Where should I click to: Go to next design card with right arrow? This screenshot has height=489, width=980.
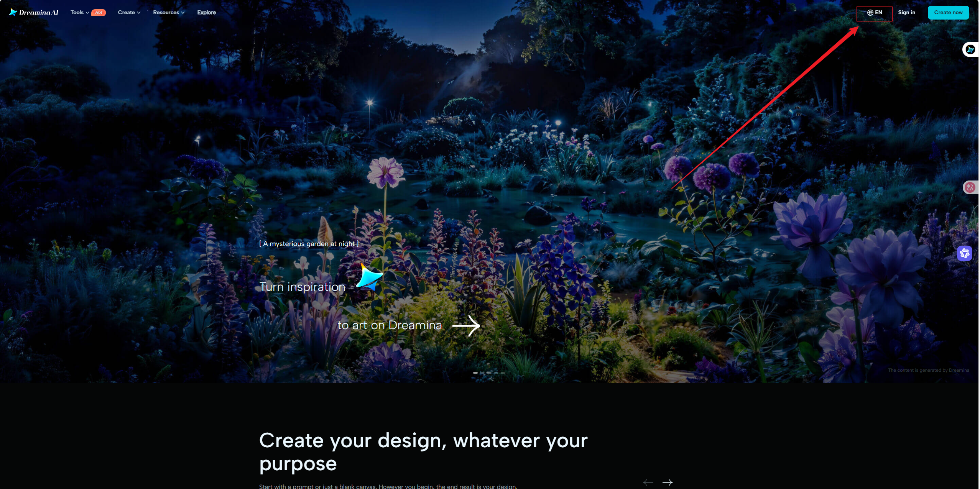coord(668,482)
